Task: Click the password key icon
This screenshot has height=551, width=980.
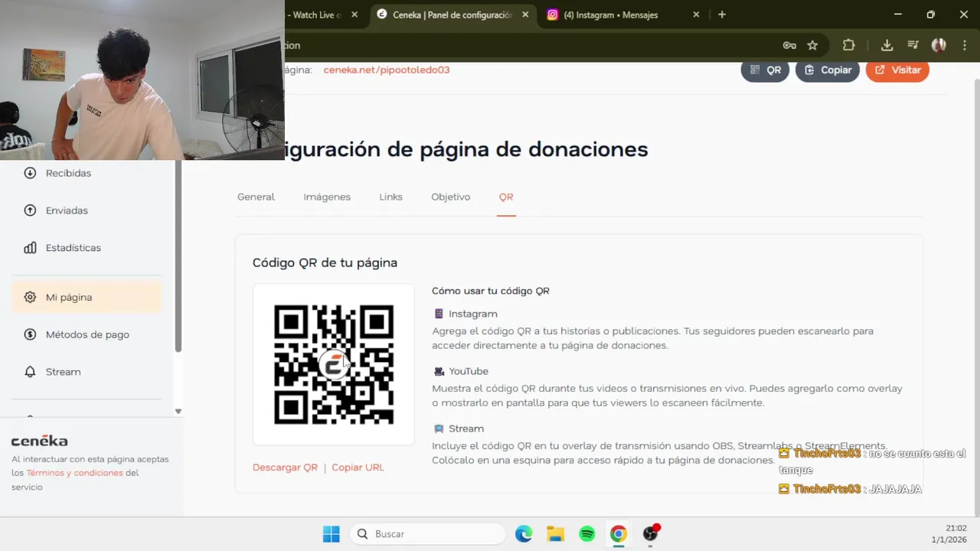Action: tap(789, 45)
